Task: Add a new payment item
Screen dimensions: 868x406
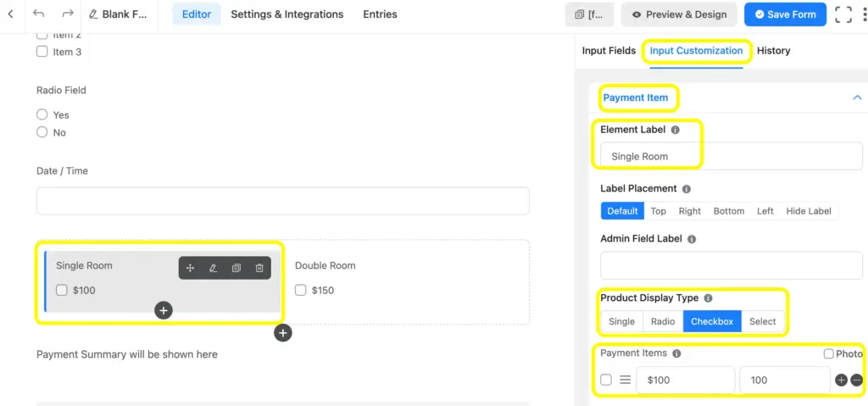Action: click(841, 380)
